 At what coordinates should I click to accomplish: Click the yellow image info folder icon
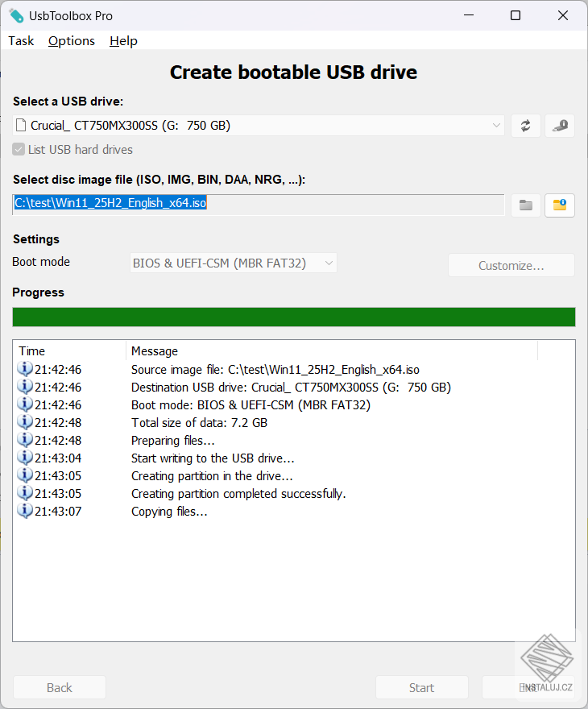(x=560, y=205)
